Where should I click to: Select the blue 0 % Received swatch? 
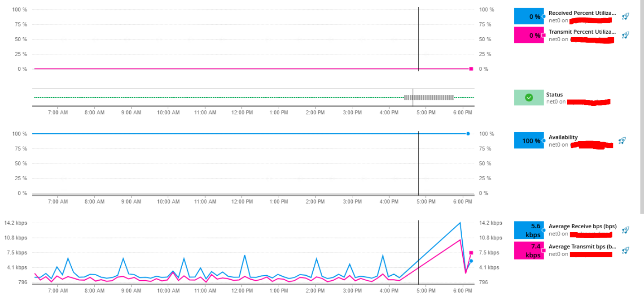tap(529, 16)
